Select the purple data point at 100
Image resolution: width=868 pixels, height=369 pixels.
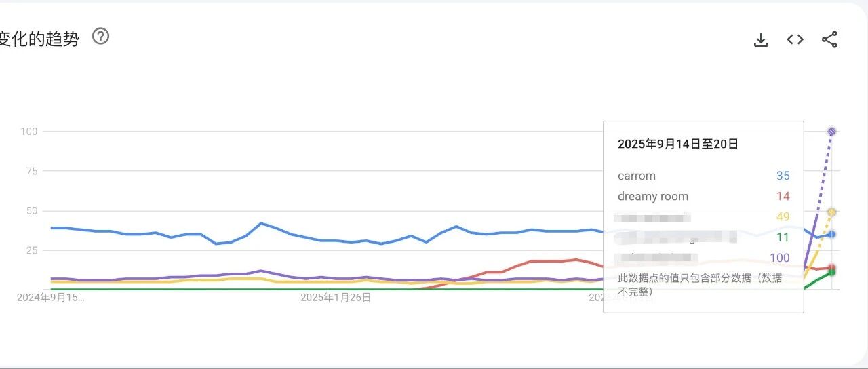[x=831, y=131]
